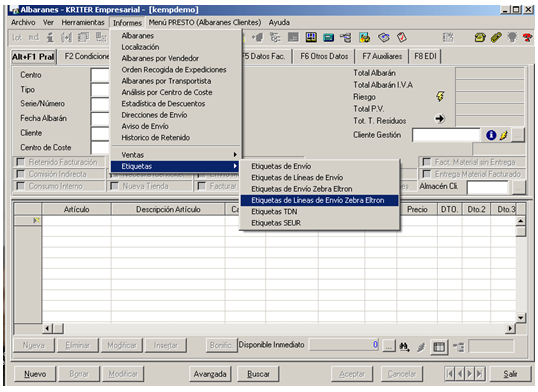Click the tree structure icon in the toolbar

275,37
